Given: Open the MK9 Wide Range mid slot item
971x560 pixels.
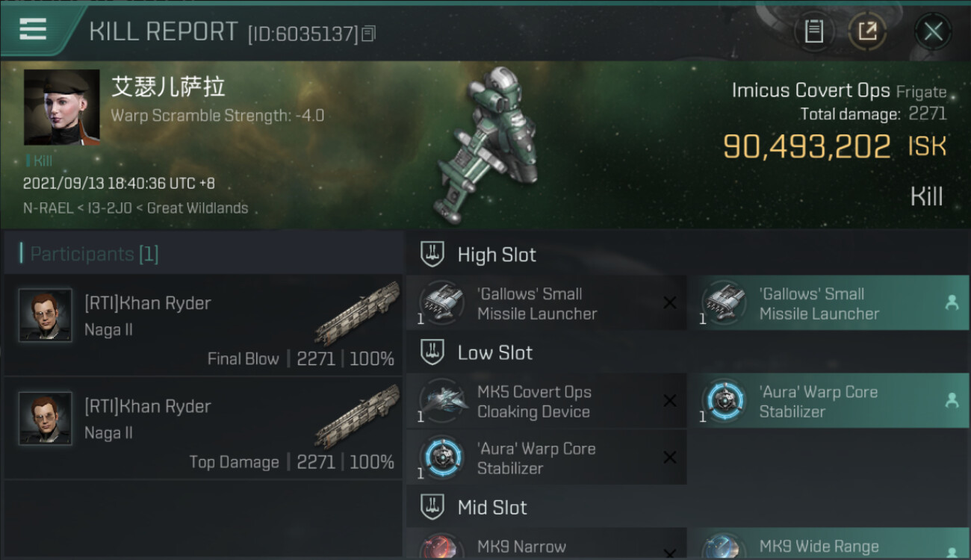Looking at the screenshot, I should click(x=828, y=544).
